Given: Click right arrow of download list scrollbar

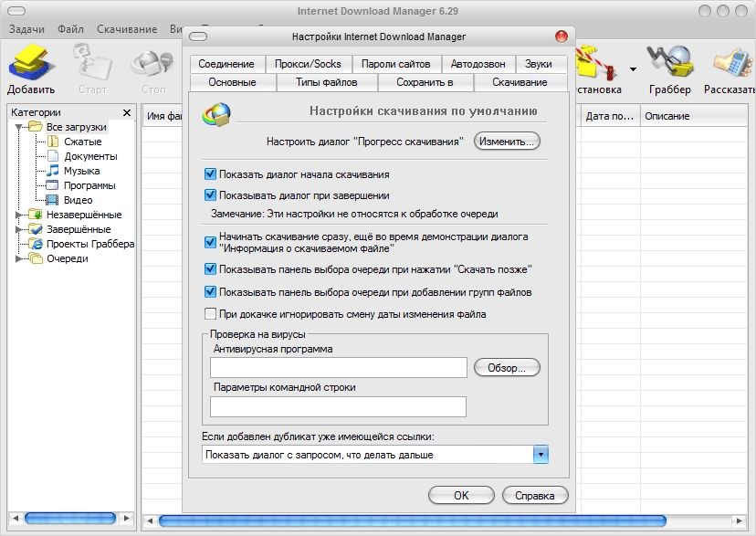Looking at the screenshot, I should click(x=739, y=521).
